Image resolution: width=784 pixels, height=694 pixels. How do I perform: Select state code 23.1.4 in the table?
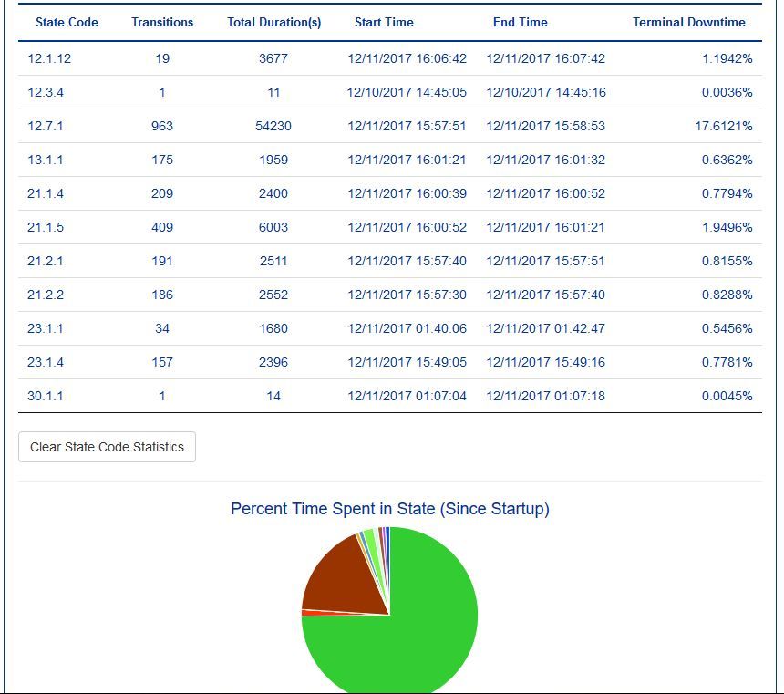[x=46, y=362]
